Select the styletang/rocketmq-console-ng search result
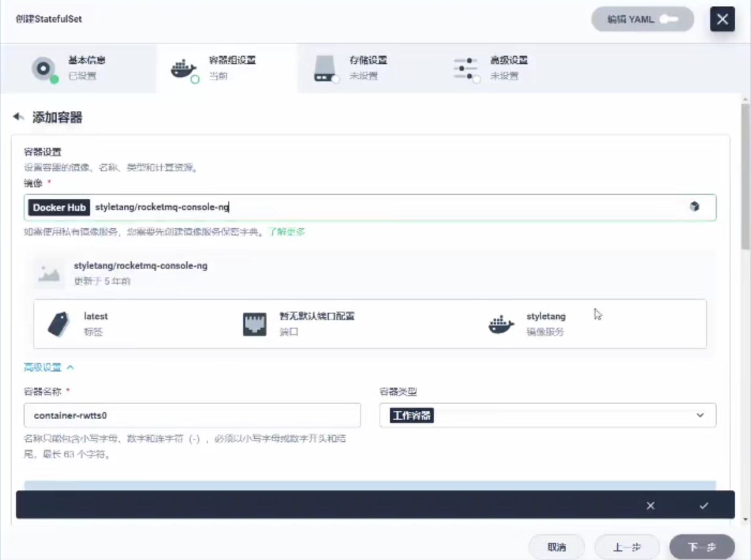Viewport: 751px width, 560px height. [x=140, y=266]
